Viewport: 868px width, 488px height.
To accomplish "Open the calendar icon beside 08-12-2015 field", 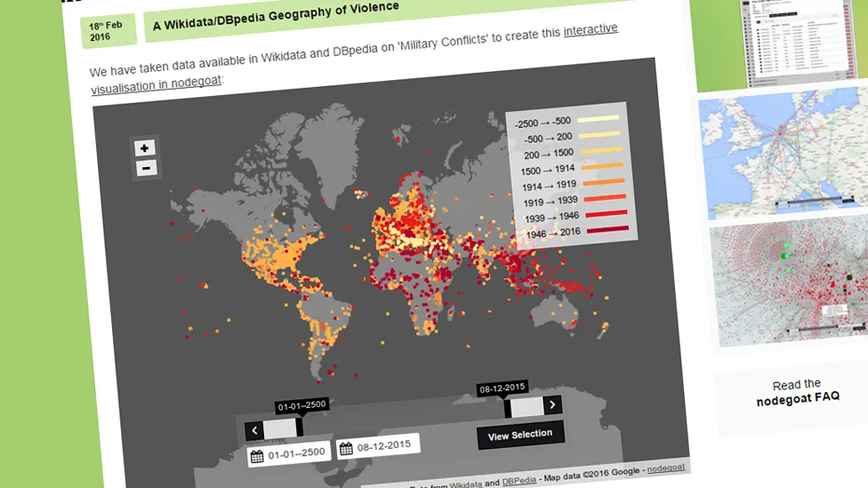I will pyautogui.click(x=346, y=449).
